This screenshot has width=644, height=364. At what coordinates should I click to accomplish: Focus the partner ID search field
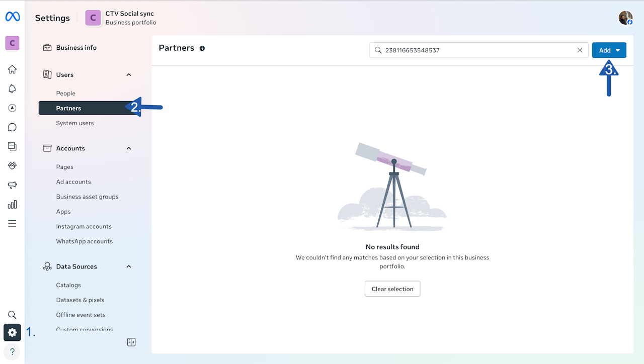click(478, 50)
